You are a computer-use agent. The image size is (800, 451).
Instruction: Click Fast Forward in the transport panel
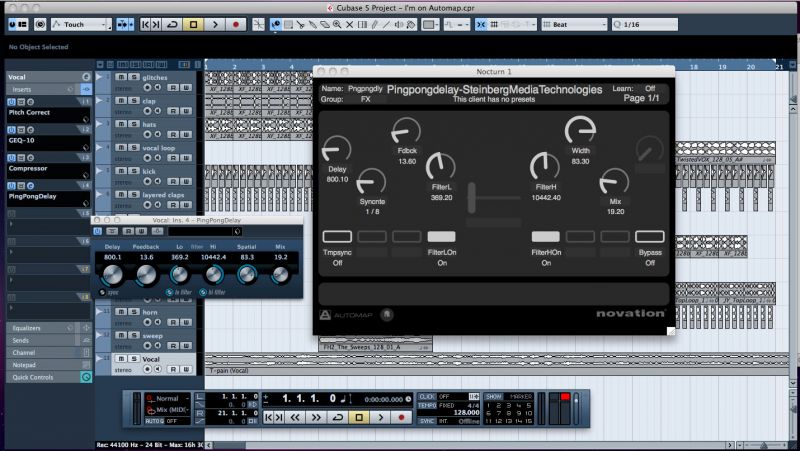(316, 417)
